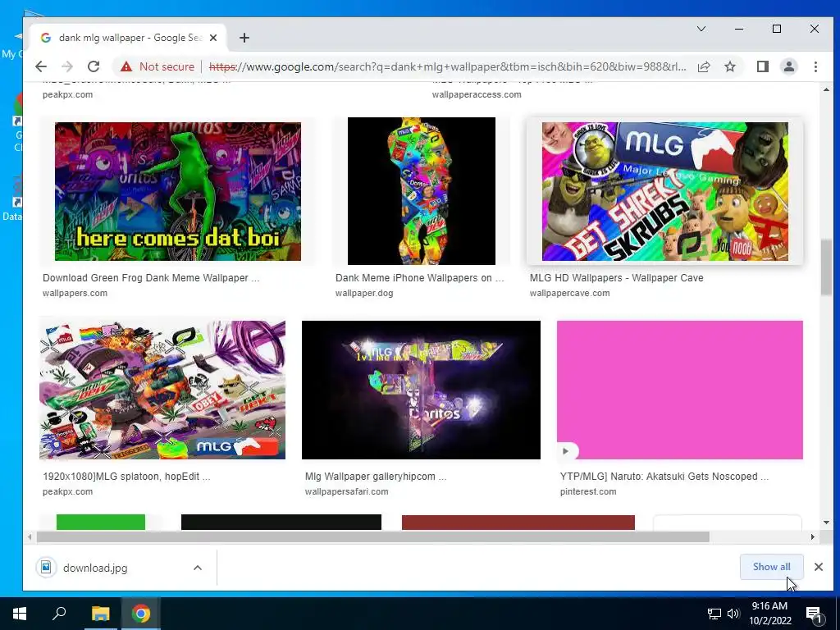The image size is (840, 630).
Task: Close the dank mlg wallpaper tab
Action: point(213,38)
